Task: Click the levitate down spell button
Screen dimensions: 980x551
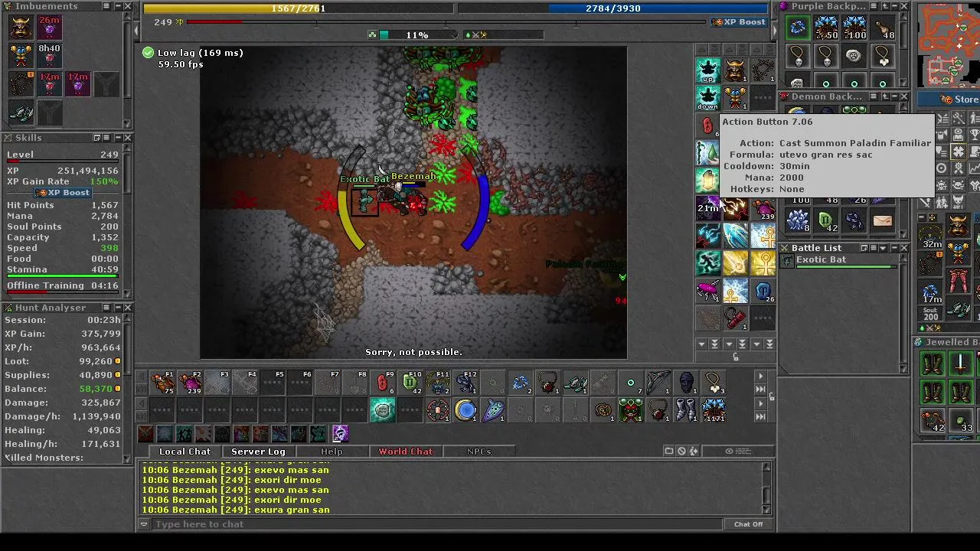Action: 708,98
